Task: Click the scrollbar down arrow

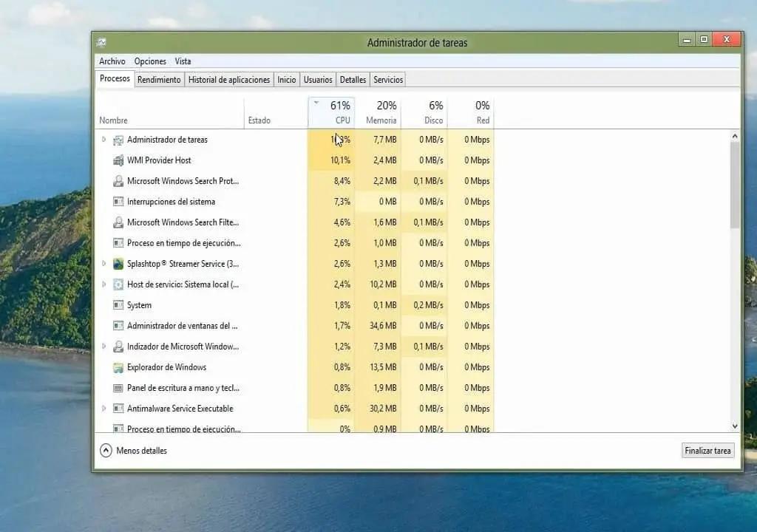Action: click(735, 426)
